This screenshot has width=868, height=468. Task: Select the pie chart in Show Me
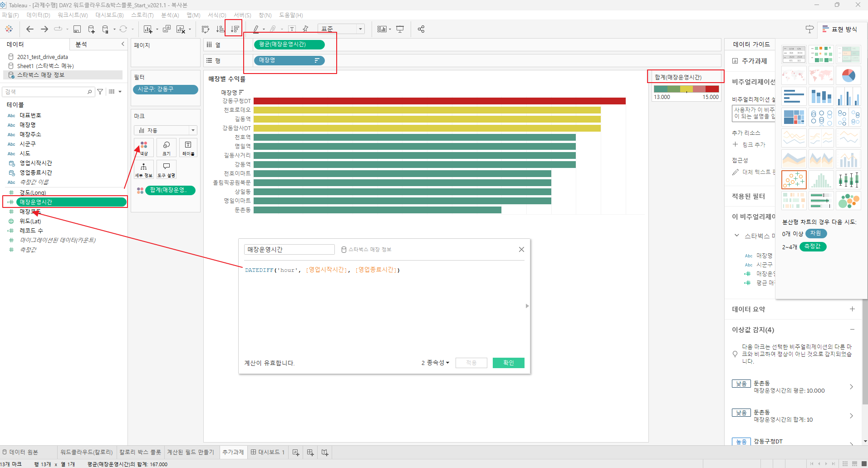click(x=848, y=75)
